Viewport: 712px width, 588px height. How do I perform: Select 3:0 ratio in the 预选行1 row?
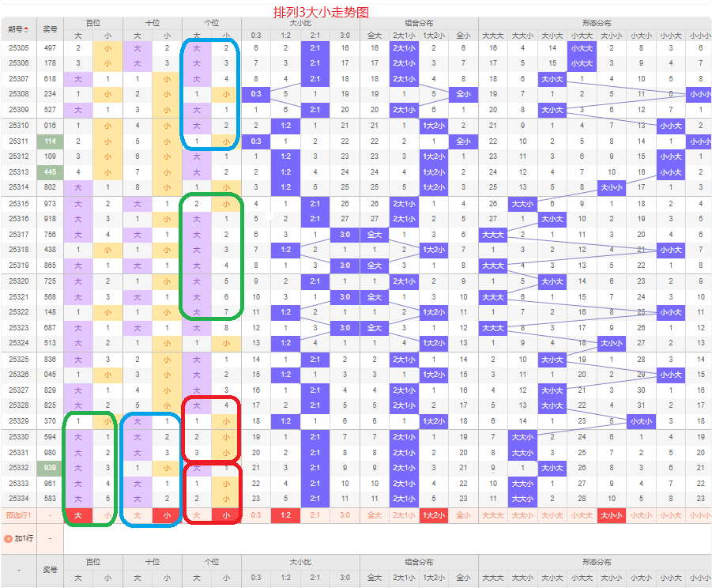345,515
